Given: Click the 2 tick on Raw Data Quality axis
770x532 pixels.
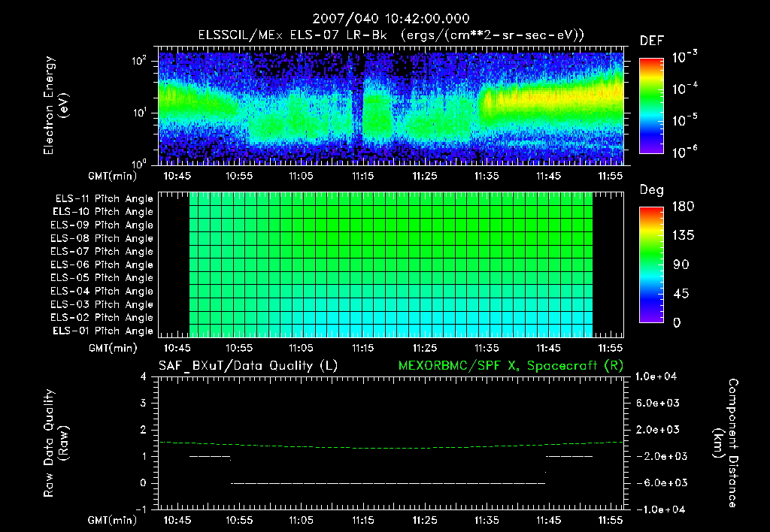Looking at the screenshot, I should pyautogui.click(x=144, y=429).
